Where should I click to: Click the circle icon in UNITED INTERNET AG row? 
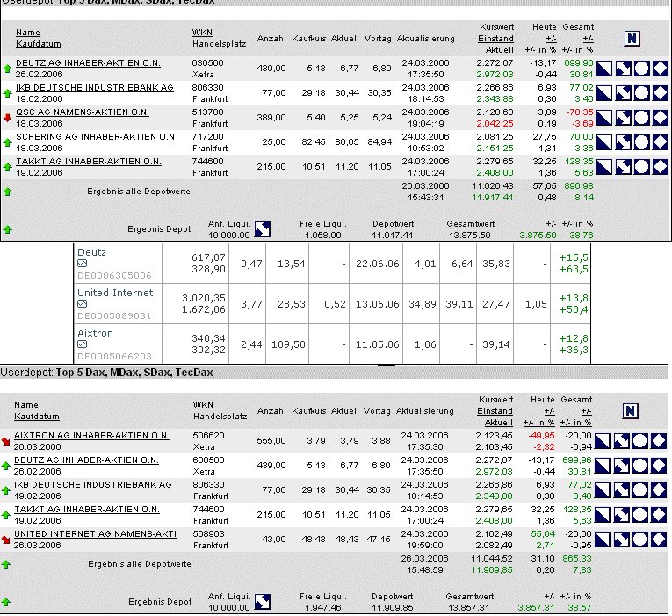coord(639,540)
